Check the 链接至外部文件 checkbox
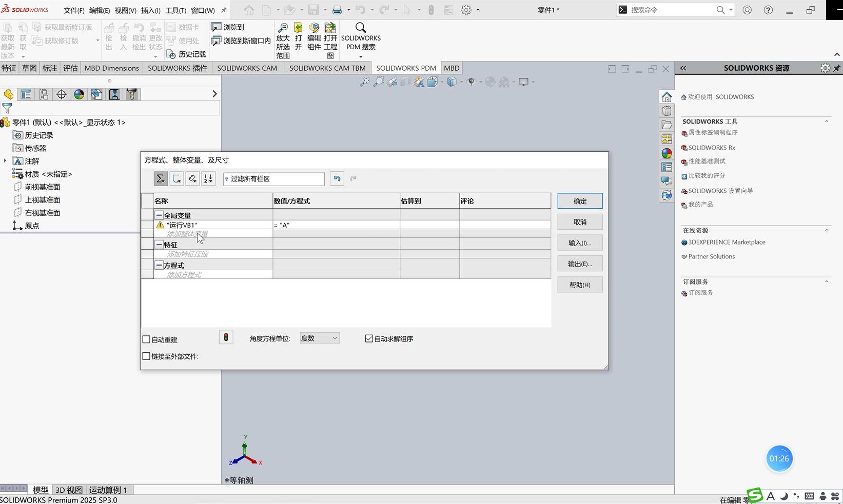 tap(147, 356)
